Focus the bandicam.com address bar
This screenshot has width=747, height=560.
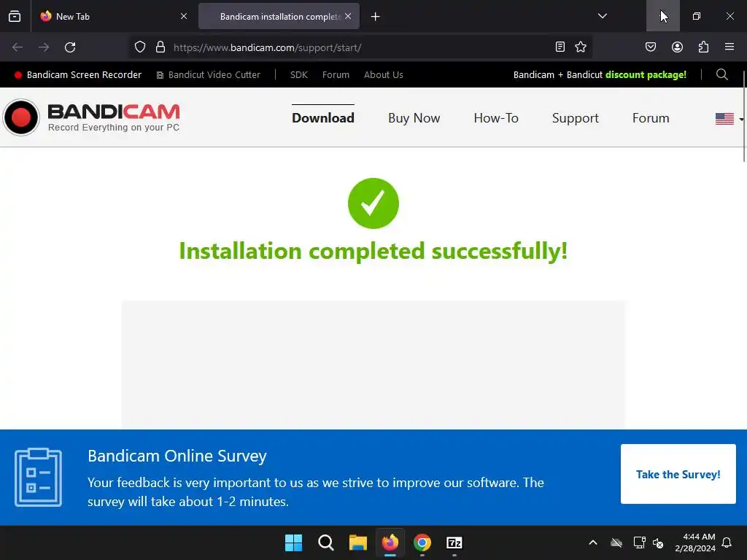click(360, 47)
